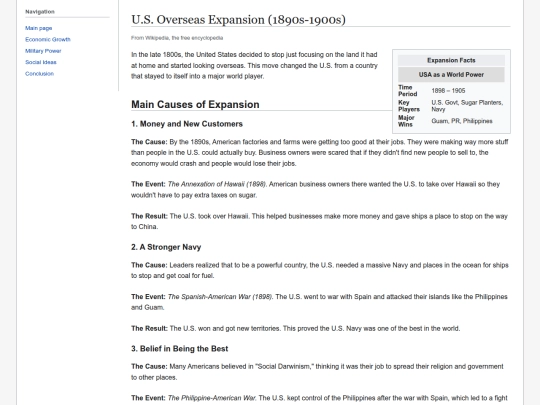Viewport: 540px width, 405px height.
Task: Click the '3. Belief in Being the Best' subheading
Action: [179, 349]
